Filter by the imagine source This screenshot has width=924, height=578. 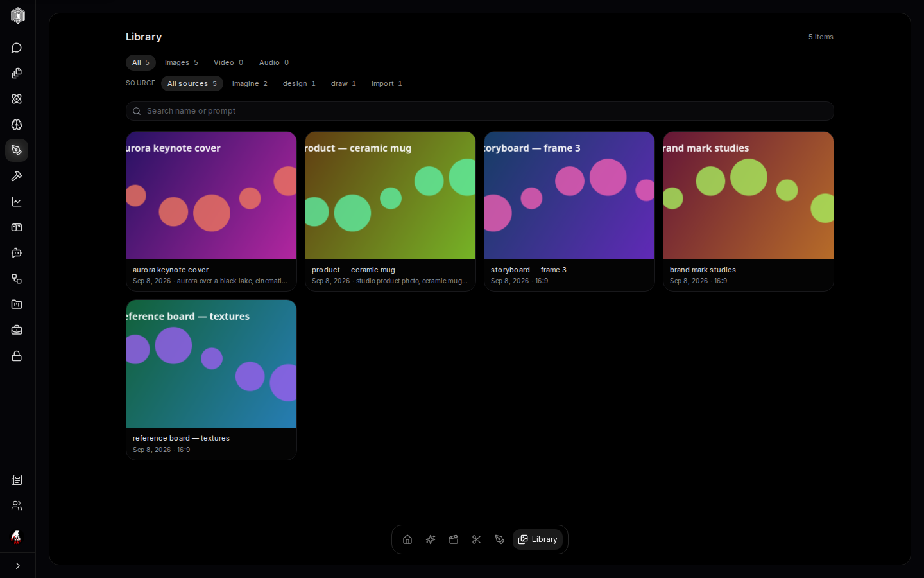250,83
